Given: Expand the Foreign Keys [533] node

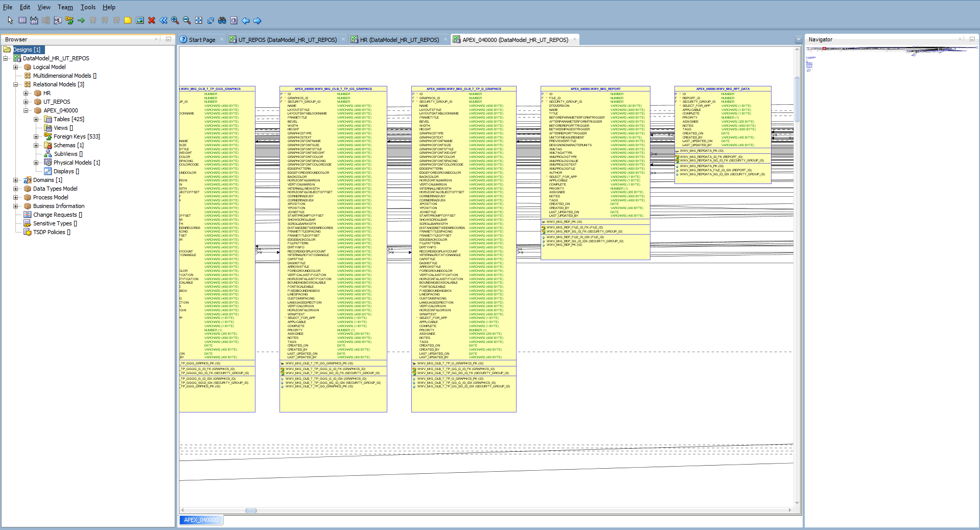Looking at the screenshot, I should (36, 136).
